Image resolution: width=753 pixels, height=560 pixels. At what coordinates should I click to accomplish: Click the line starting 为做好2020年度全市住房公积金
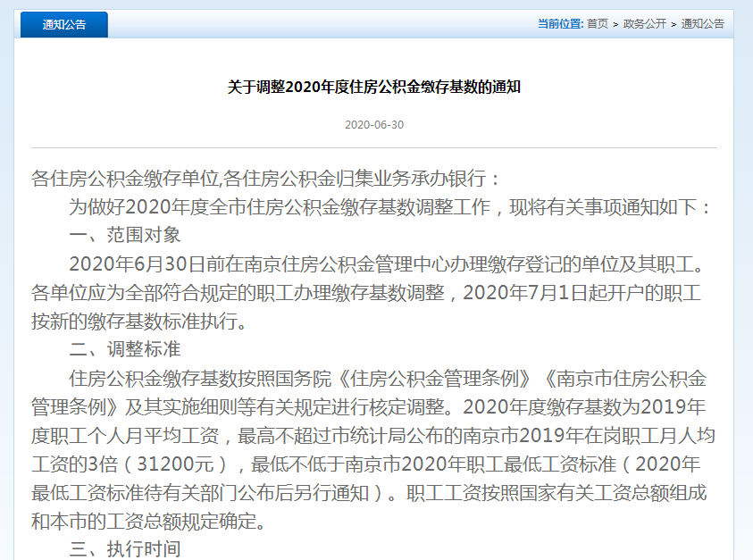(391, 207)
